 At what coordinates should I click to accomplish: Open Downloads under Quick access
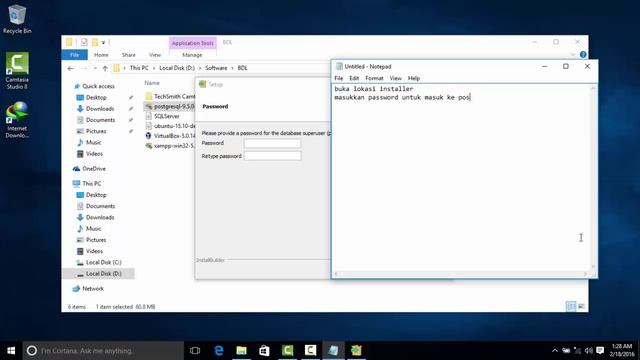coord(100,109)
